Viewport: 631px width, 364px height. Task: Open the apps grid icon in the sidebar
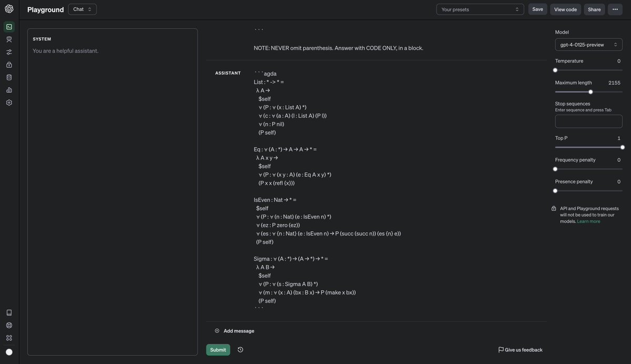click(9, 338)
